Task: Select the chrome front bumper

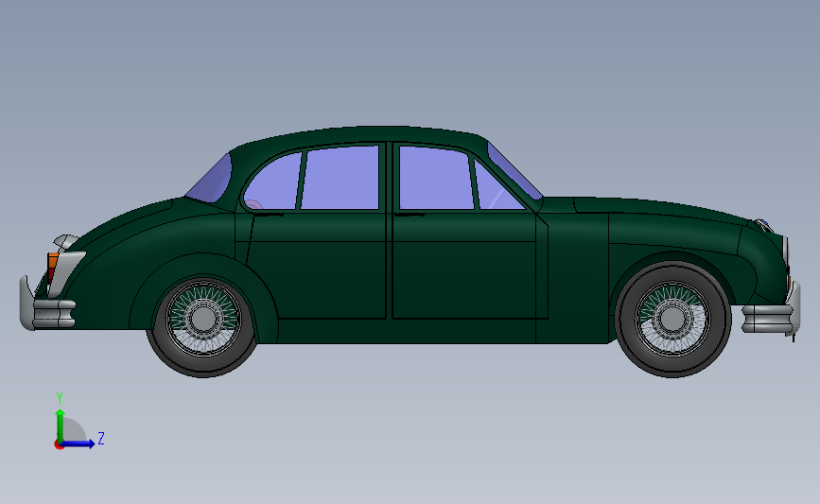Action: click(x=772, y=311)
